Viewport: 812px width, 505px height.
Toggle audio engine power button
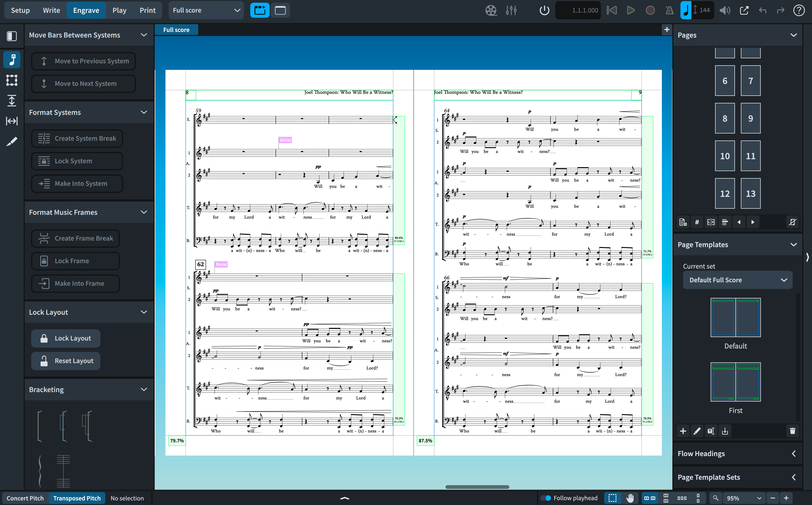tap(544, 10)
